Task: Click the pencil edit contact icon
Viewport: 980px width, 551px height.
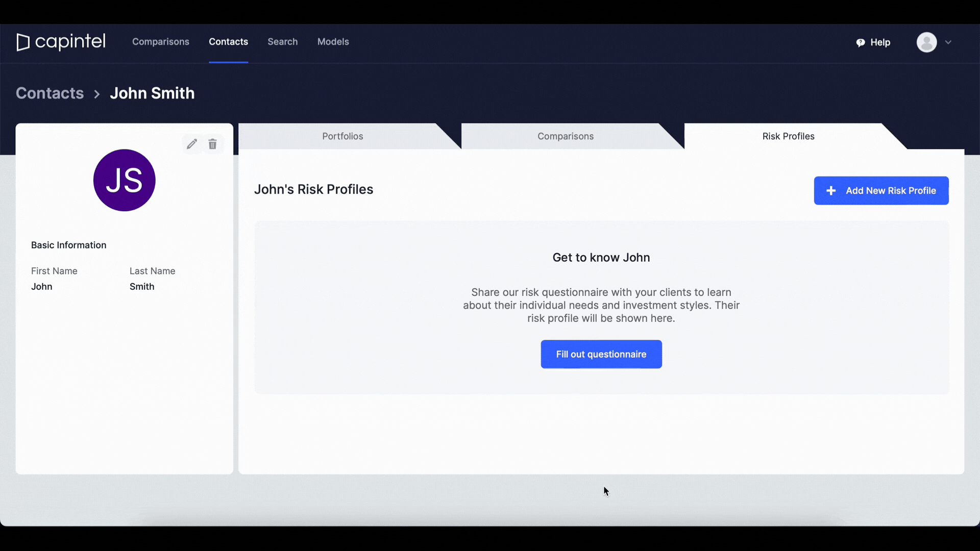Action: [x=191, y=144]
